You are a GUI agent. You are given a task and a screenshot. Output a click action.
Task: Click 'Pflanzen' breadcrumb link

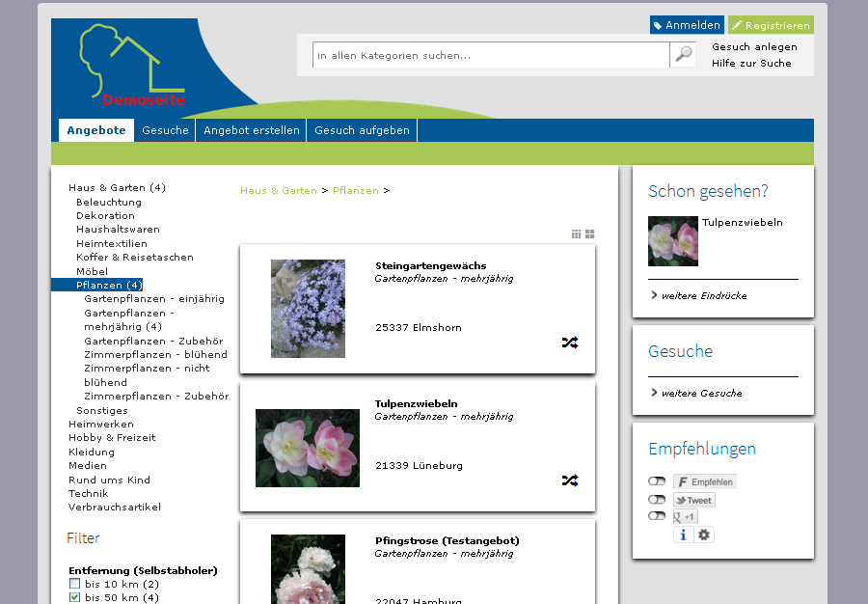click(x=355, y=190)
